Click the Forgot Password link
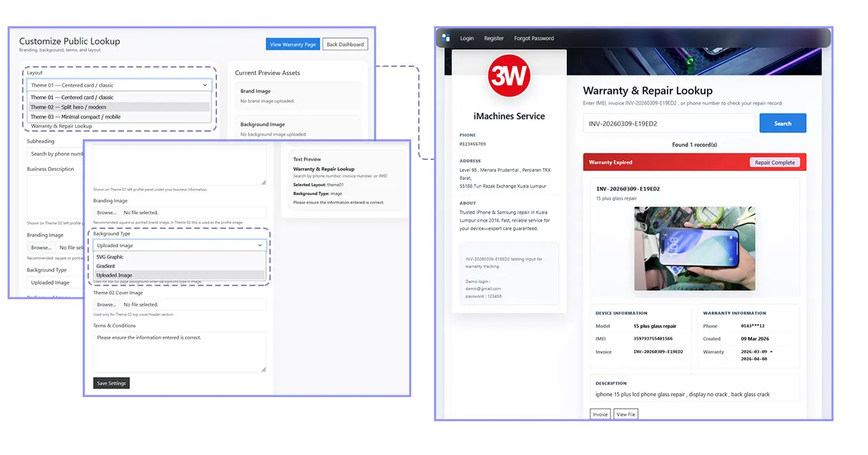Image resolution: width=868 pixels, height=455 pixels. tap(534, 39)
